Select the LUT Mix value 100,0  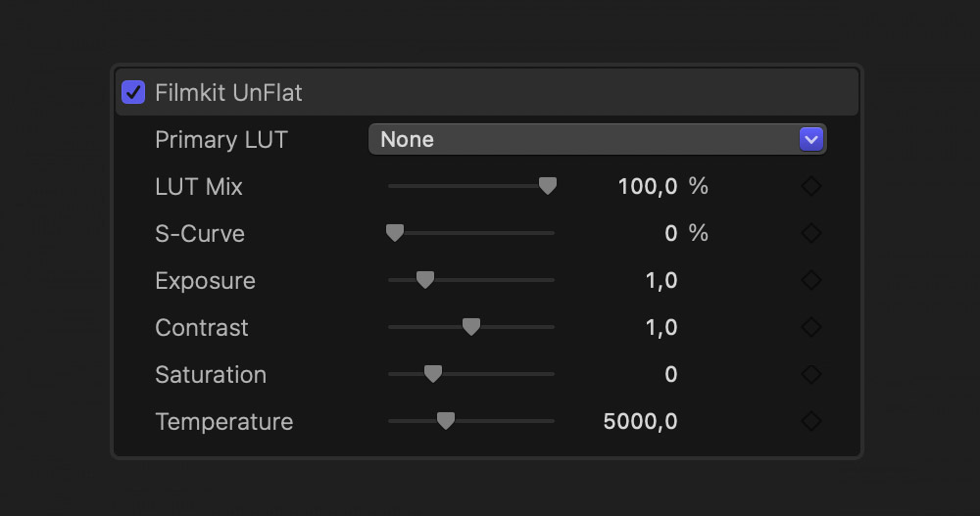(647, 186)
